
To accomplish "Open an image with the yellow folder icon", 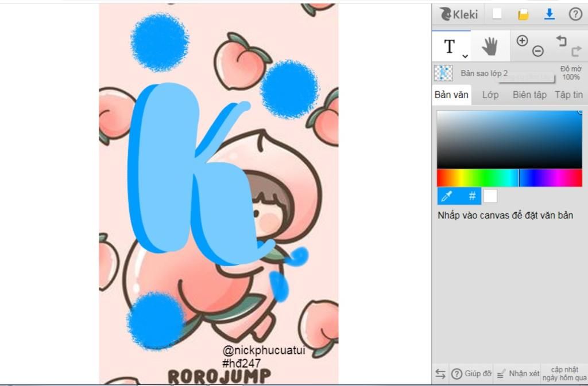I will pos(523,14).
